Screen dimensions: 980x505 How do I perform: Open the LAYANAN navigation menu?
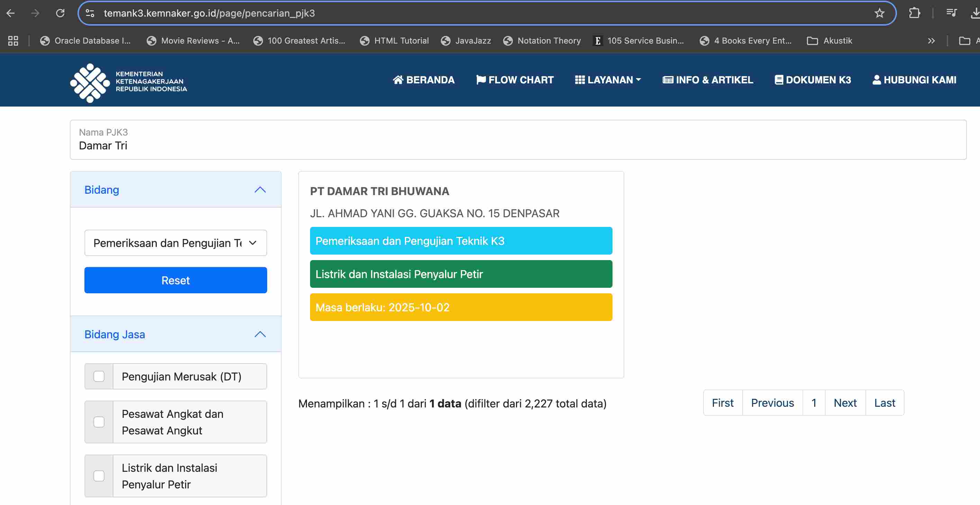[608, 80]
